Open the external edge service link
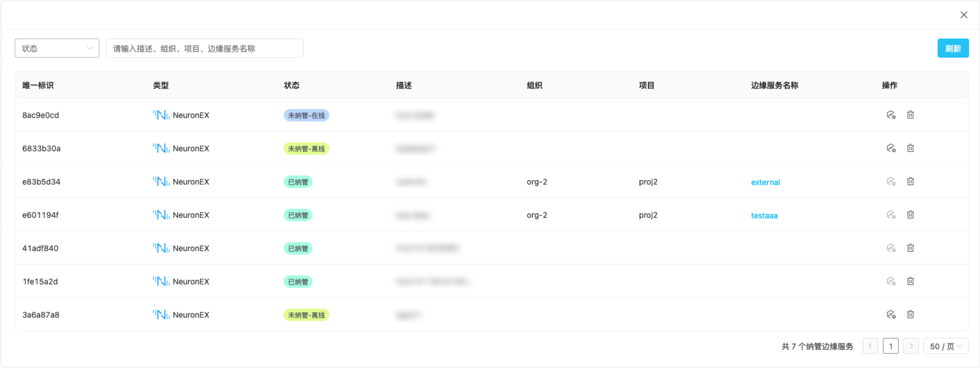 tap(765, 182)
